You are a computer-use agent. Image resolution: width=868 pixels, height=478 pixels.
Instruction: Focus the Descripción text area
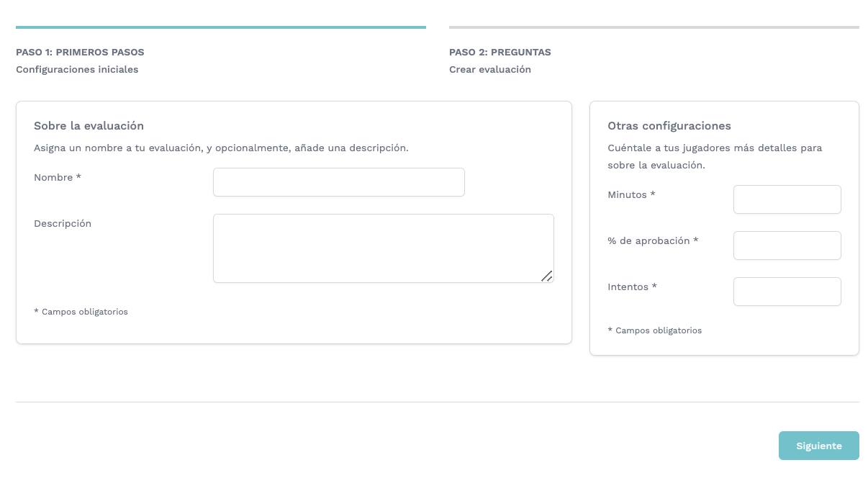(383, 248)
